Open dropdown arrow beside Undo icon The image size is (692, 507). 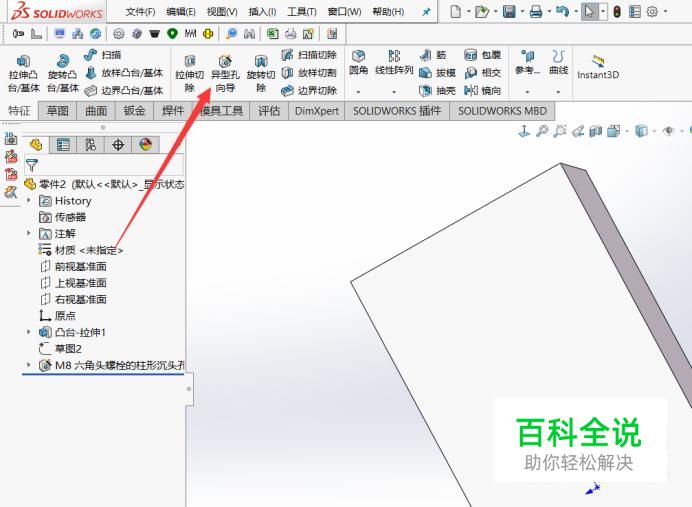tap(575, 11)
